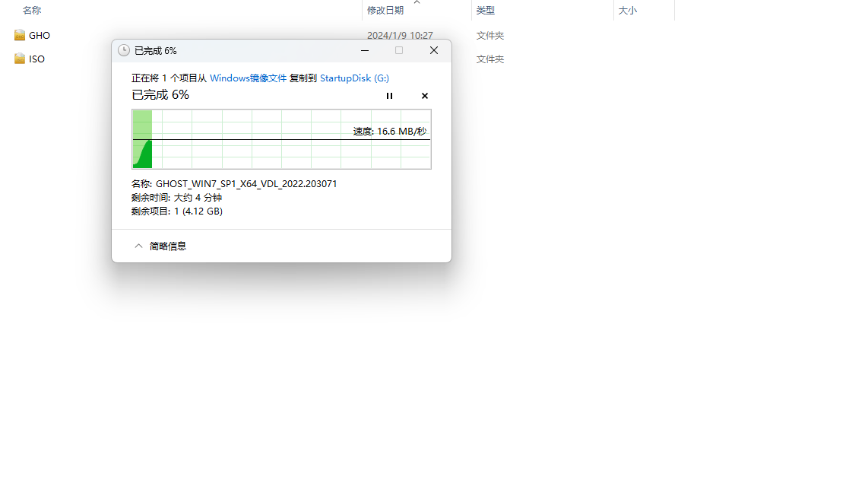Select the GHO folder name label
The height and width of the screenshot is (499, 868).
[x=40, y=35]
